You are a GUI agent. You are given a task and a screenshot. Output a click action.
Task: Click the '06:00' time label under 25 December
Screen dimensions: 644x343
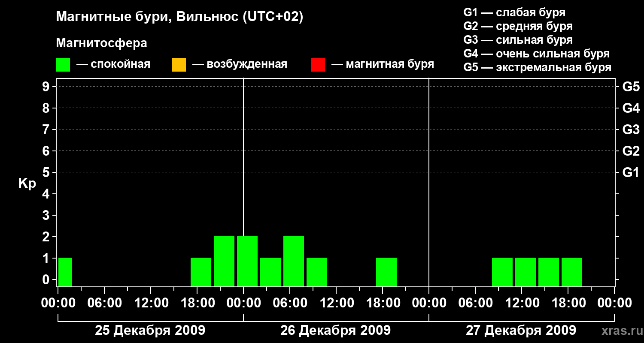104,303
